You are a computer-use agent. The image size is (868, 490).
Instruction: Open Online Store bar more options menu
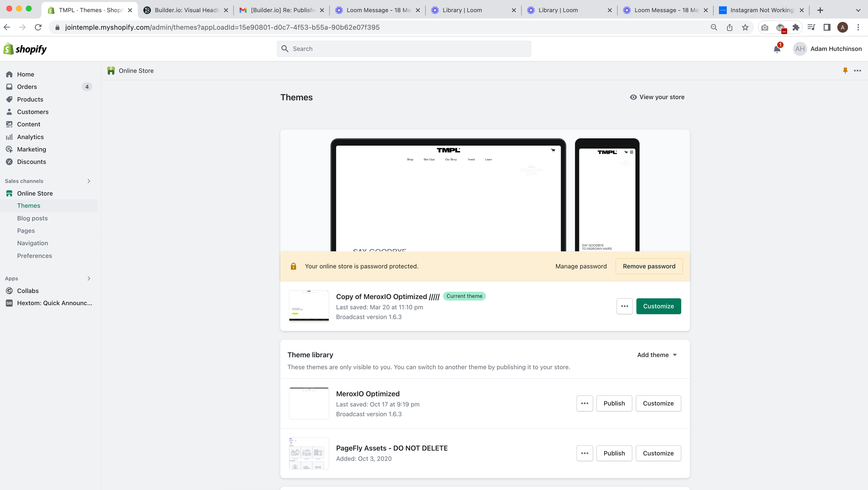click(858, 71)
